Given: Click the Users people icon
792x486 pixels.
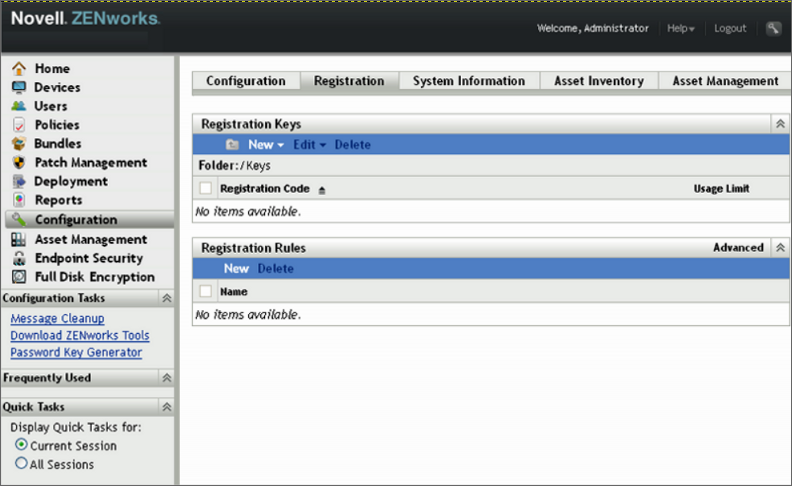Looking at the screenshot, I should click(x=19, y=106).
